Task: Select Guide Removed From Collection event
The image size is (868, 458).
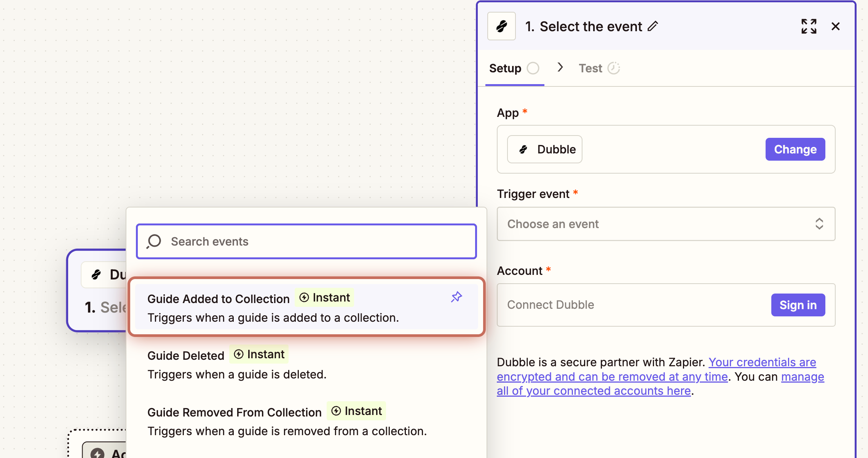Action: click(306, 421)
